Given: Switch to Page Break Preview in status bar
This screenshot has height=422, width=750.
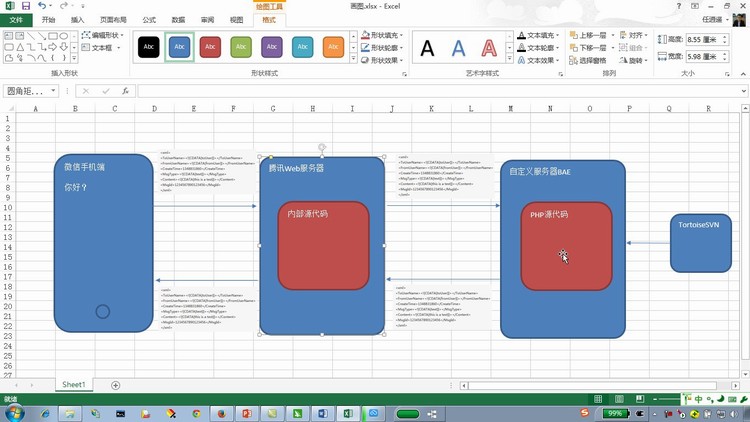Looking at the screenshot, I should (x=640, y=399).
